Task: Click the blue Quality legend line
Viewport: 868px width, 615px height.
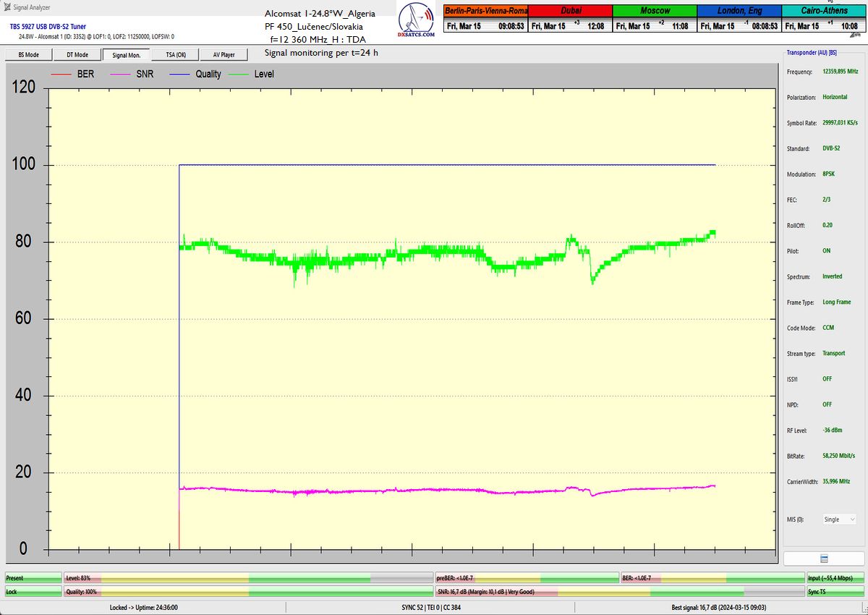Action: (x=179, y=74)
